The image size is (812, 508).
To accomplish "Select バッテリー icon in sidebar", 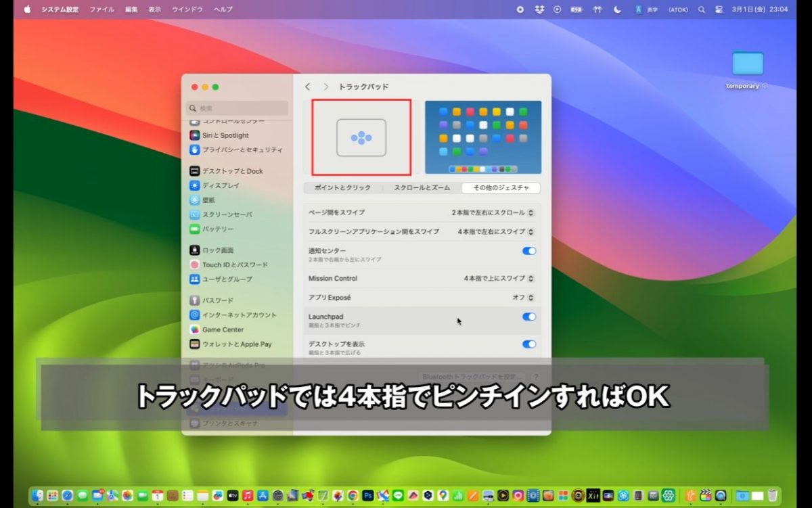I will (195, 229).
